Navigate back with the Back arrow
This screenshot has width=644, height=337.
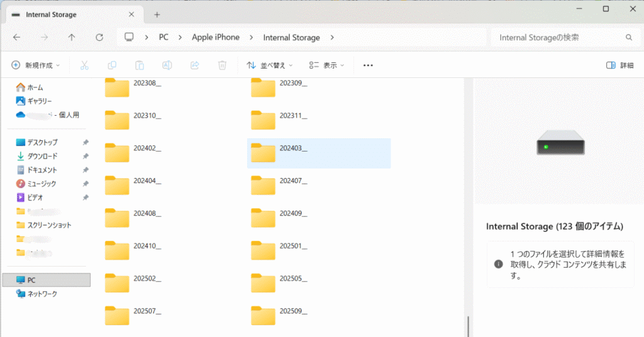click(17, 38)
